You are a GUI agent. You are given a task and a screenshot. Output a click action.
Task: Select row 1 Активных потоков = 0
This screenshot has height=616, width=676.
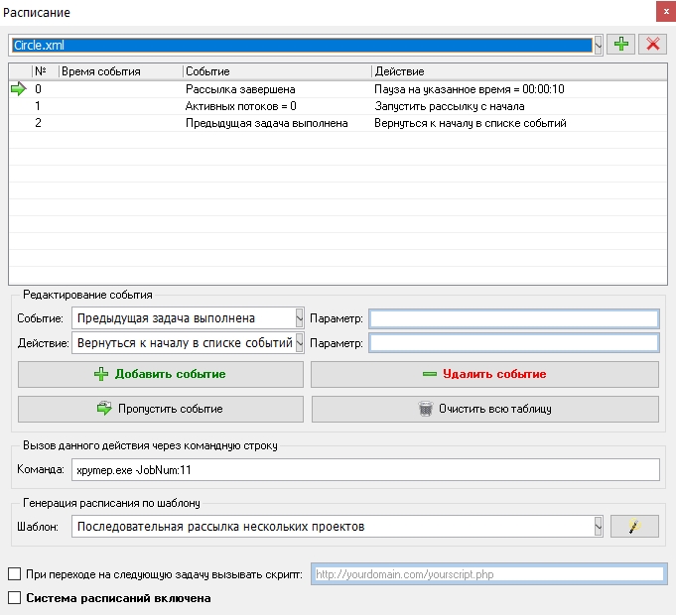pos(241,106)
